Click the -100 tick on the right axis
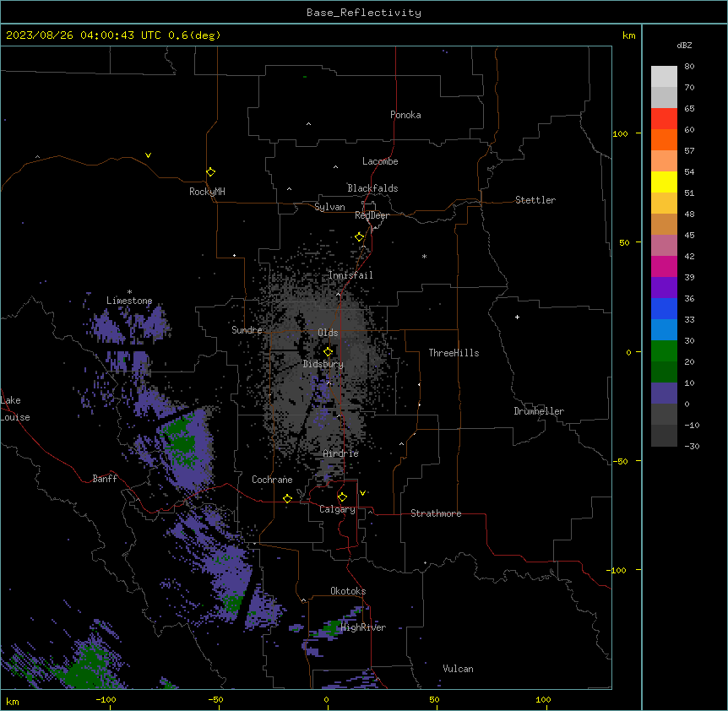Screen dimensions: 728x711 pos(617,570)
